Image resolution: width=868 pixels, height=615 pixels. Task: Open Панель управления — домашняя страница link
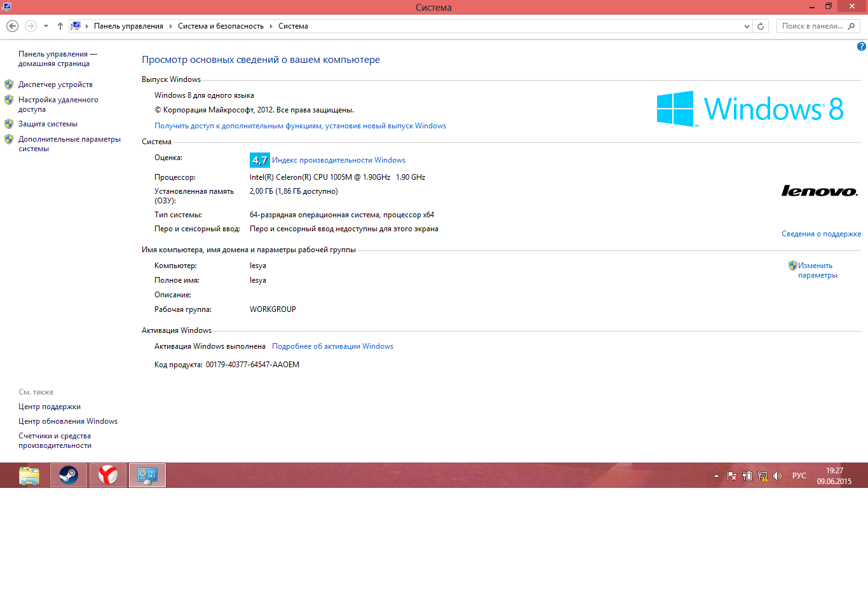pos(58,58)
